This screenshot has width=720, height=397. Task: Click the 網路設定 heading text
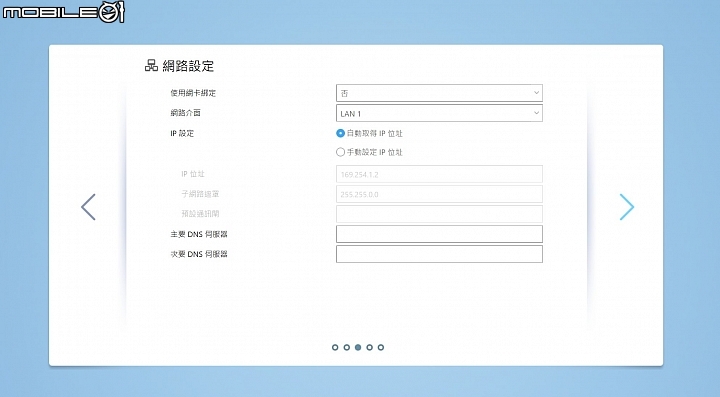[188, 66]
